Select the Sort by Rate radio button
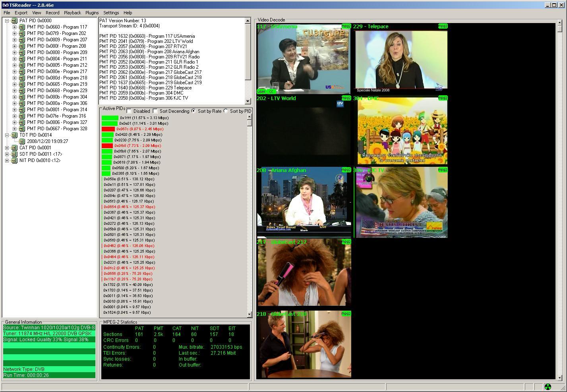This screenshot has width=567, height=392. pyautogui.click(x=194, y=111)
